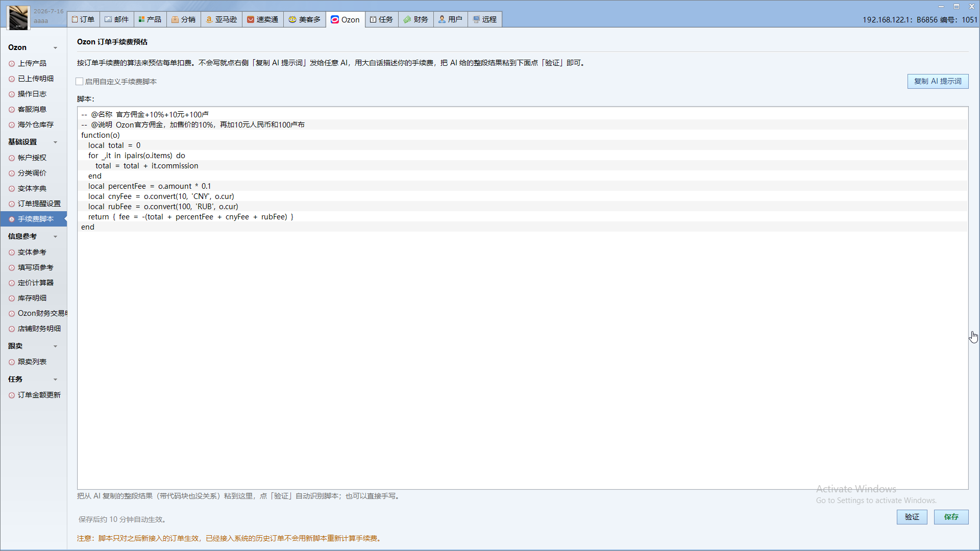This screenshot has width=980, height=551.
Task: Switch to the 产品 tab
Action: coord(150,19)
